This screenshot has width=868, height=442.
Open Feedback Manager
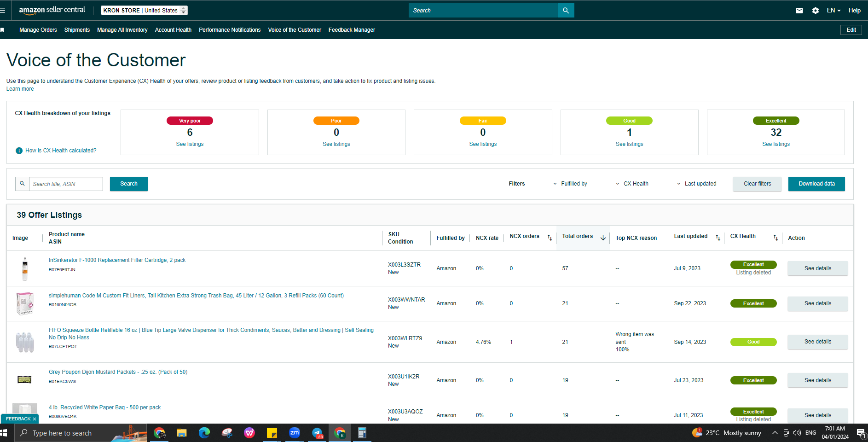(x=352, y=30)
